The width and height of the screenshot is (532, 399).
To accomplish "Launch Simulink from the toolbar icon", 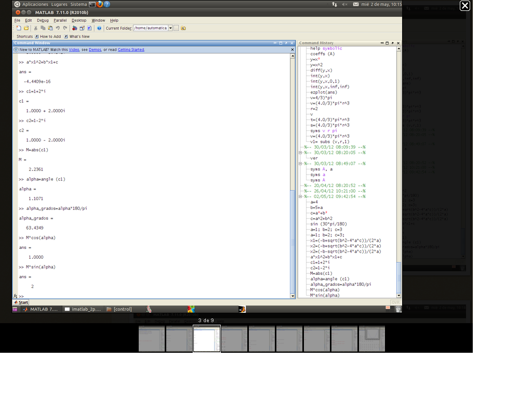I will [x=75, y=28].
